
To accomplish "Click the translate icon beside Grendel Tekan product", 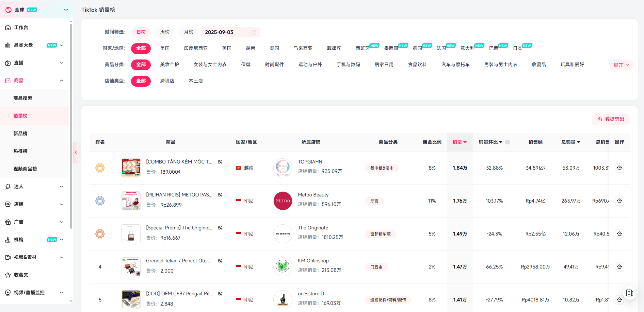I will pyautogui.click(x=220, y=261).
